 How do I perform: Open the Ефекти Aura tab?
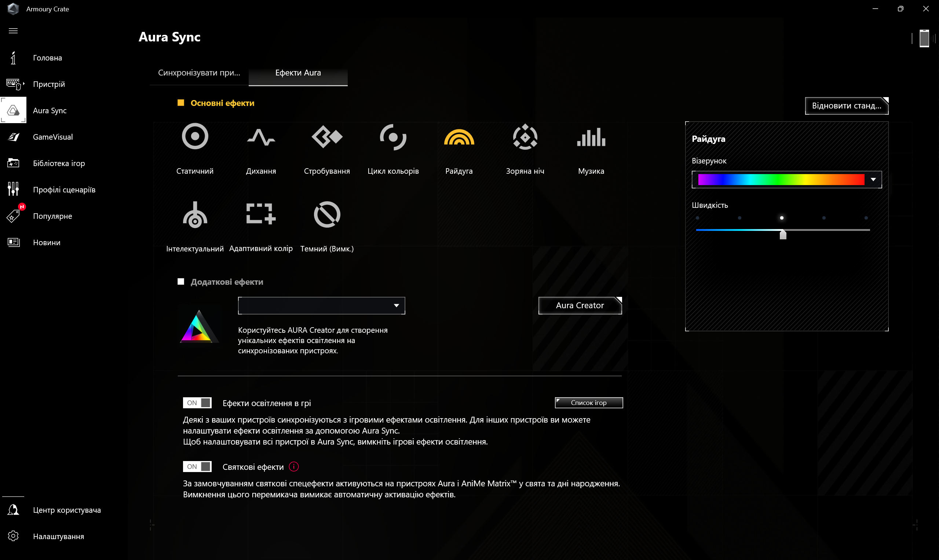[x=298, y=73]
